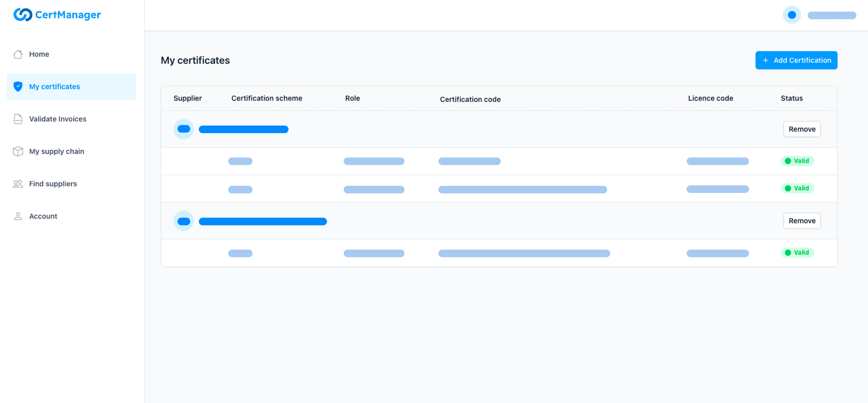Click the Certification code column header
The width and height of the screenshot is (868, 403).
(470, 99)
